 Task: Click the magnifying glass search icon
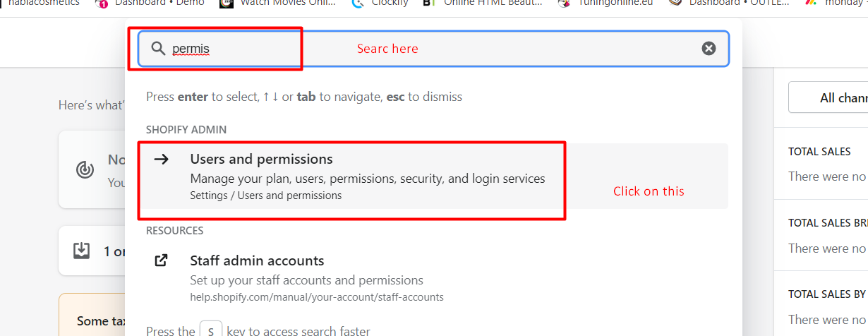(x=158, y=48)
